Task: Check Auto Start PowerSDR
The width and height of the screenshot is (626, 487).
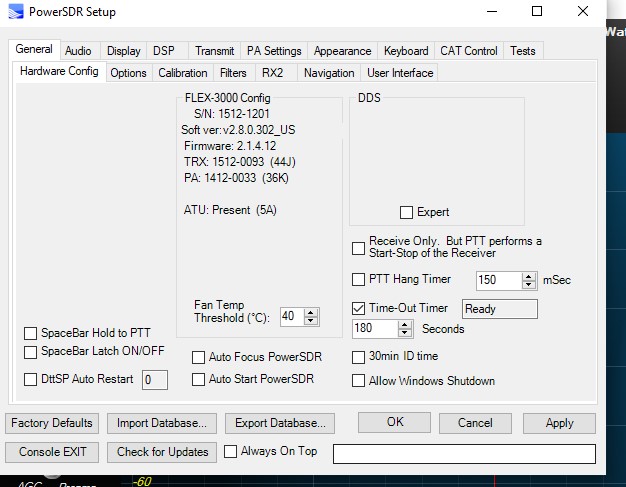Action: 198,379
